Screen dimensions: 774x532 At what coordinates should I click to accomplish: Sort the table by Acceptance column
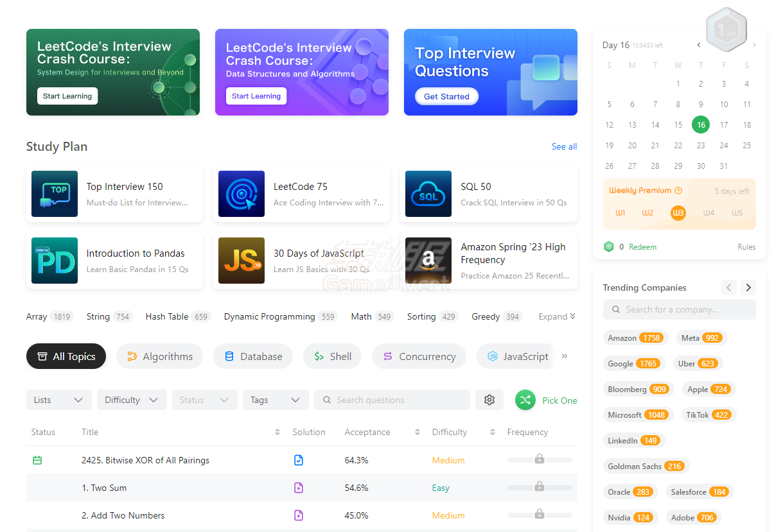pos(418,432)
